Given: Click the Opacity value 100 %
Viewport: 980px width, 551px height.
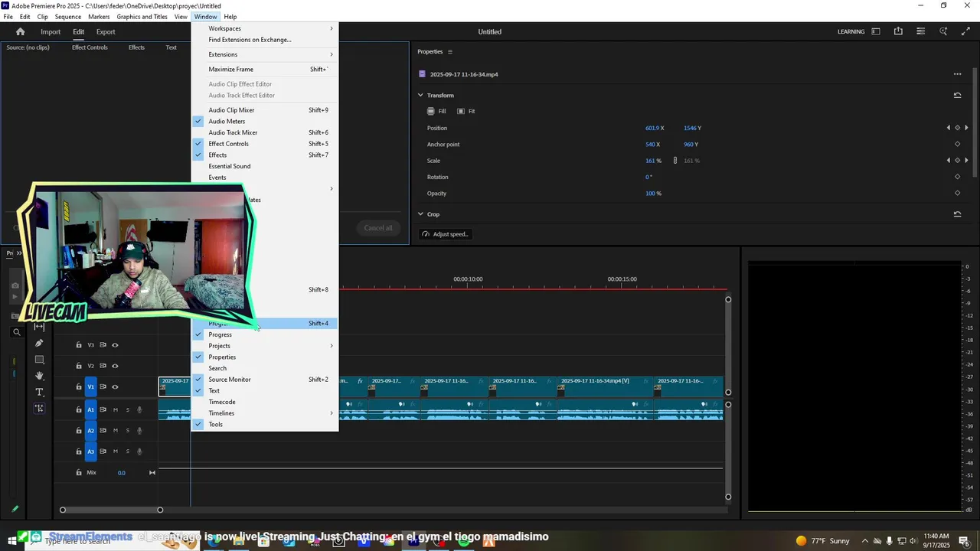Looking at the screenshot, I should (x=653, y=194).
